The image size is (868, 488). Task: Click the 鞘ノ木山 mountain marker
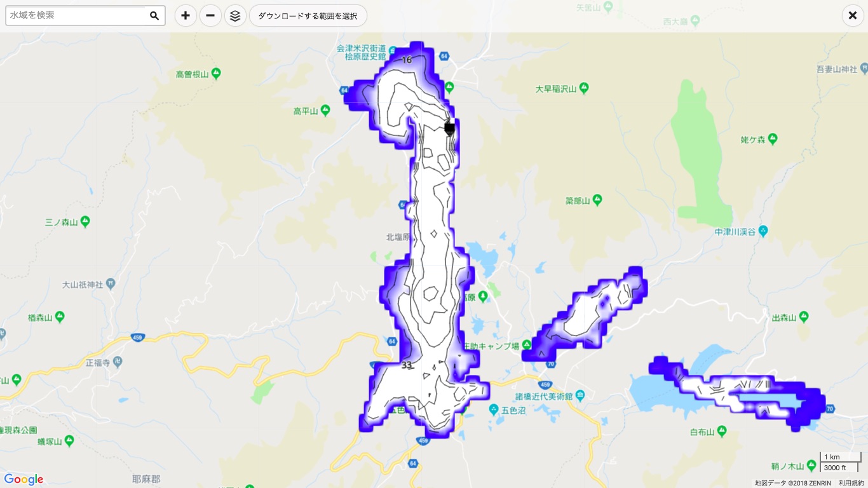(x=811, y=466)
